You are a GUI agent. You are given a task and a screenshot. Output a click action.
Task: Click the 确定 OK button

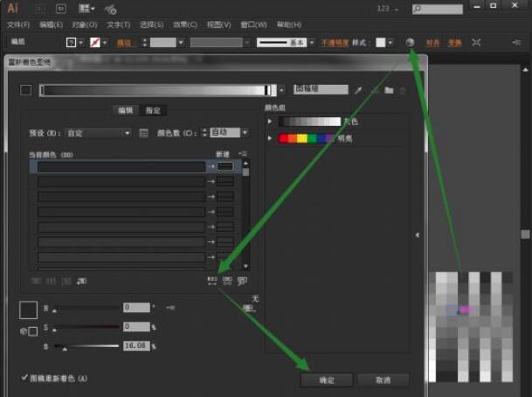tap(327, 380)
